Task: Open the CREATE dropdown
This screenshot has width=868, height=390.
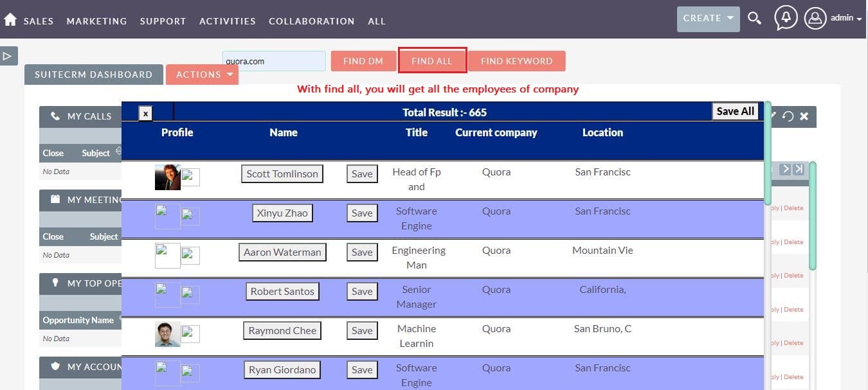Action: pyautogui.click(x=709, y=19)
